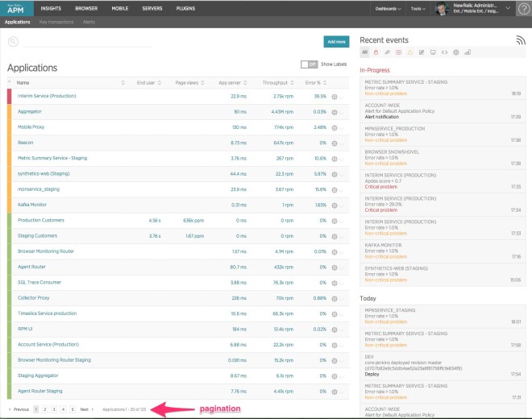This screenshot has height=419, width=532.
Task: Switch to the Alerts tab
Action: pyautogui.click(x=89, y=22)
